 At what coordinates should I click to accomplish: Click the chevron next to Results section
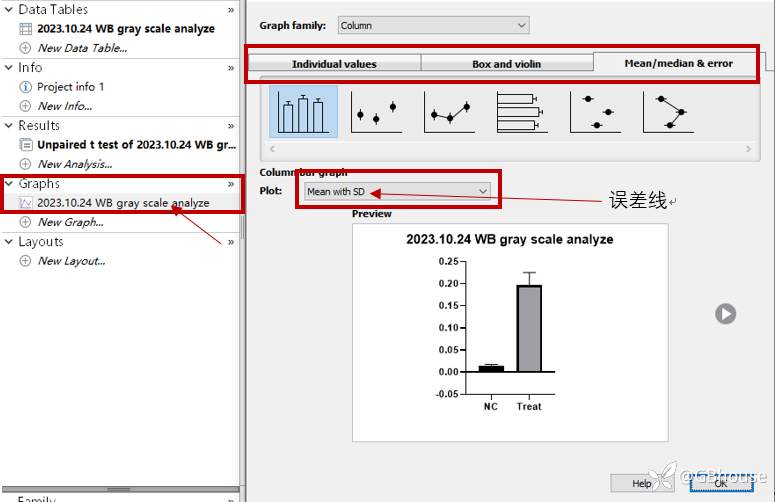click(231, 126)
